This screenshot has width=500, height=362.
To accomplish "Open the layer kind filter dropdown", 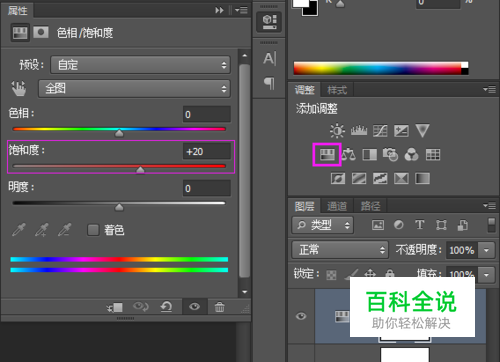I will click(x=322, y=225).
